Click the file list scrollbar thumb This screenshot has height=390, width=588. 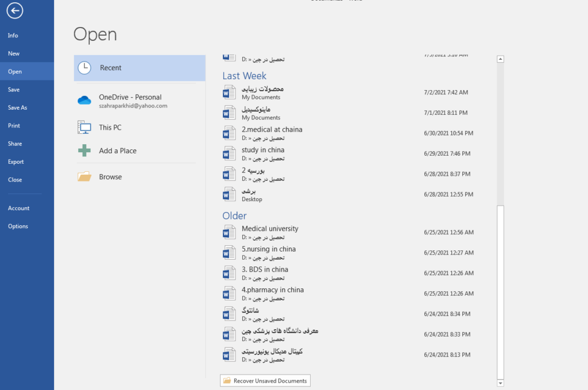pyautogui.click(x=500, y=292)
